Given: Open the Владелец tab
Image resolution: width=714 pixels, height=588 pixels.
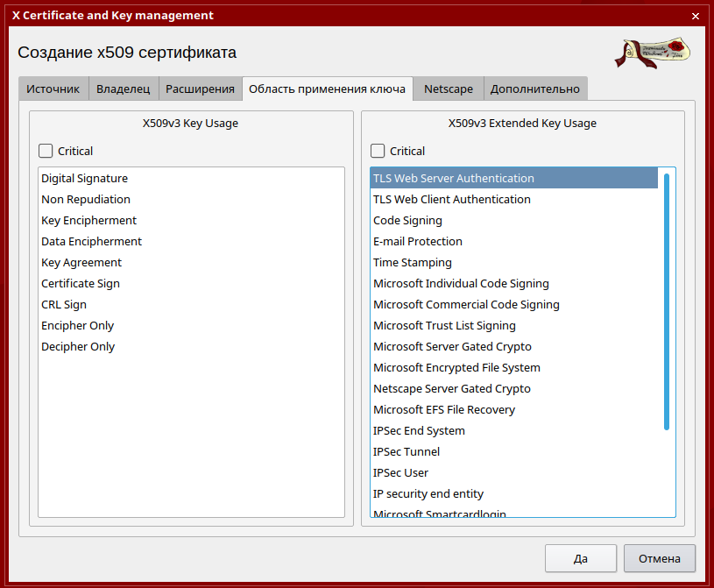Looking at the screenshot, I should pos(124,89).
